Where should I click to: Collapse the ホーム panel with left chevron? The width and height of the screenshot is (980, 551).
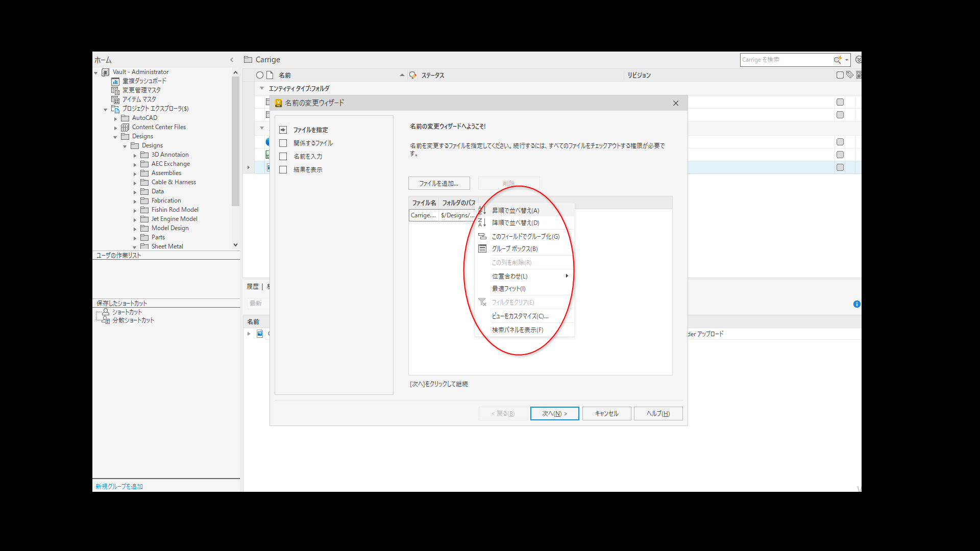pyautogui.click(x=232, y=60)
